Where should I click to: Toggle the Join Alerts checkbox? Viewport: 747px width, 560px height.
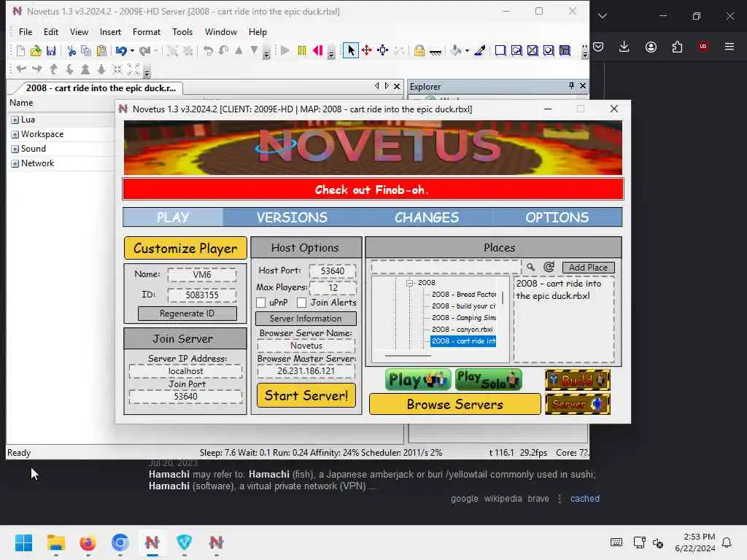point(301,303)
